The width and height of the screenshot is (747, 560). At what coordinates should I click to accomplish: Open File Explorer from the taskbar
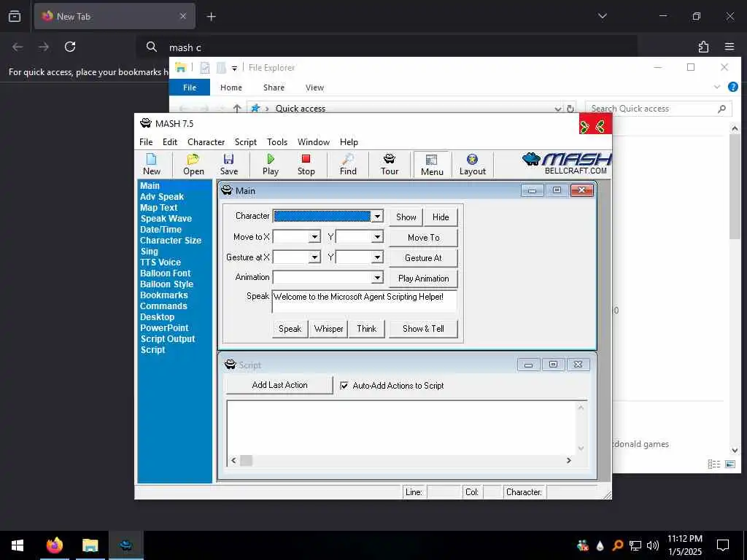pos(90,545)
